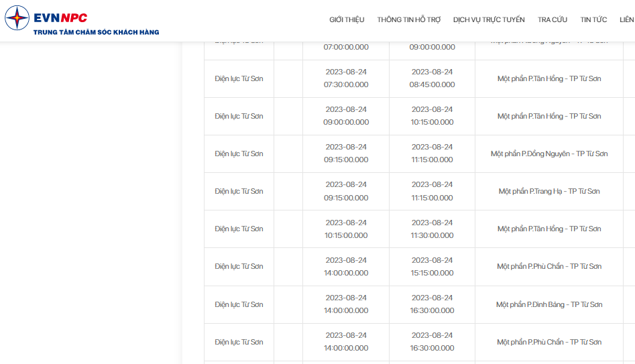The height and width of the screenshot is (364, 635).
Task: Select 09:15 start time in the P.Trang Hạ row
Action: (x=346, y=191)
